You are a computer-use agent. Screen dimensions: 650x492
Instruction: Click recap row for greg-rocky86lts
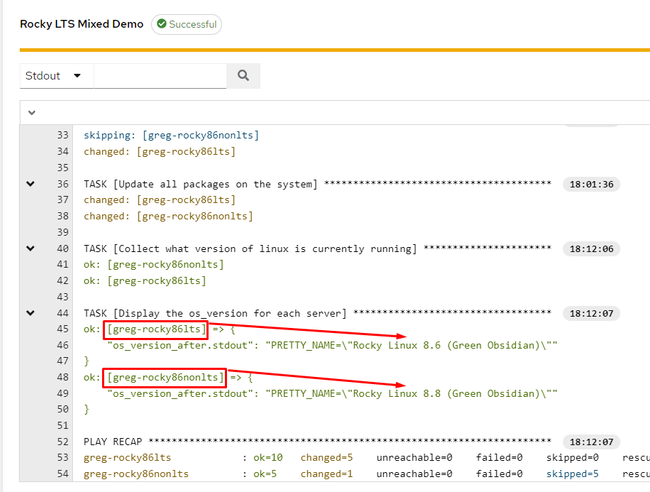(x=366, y=458)
